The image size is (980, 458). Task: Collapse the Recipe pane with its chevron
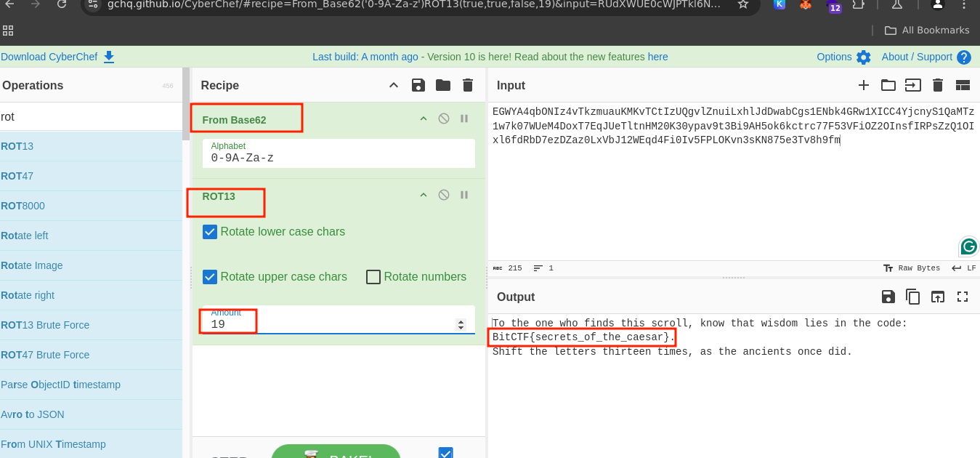click(x=394, y=85)
